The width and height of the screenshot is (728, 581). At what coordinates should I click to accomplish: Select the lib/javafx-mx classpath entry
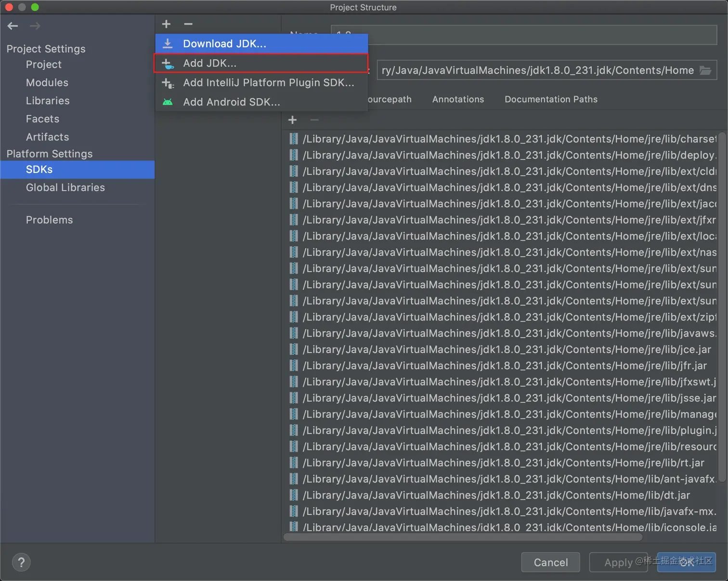[501, 511]
